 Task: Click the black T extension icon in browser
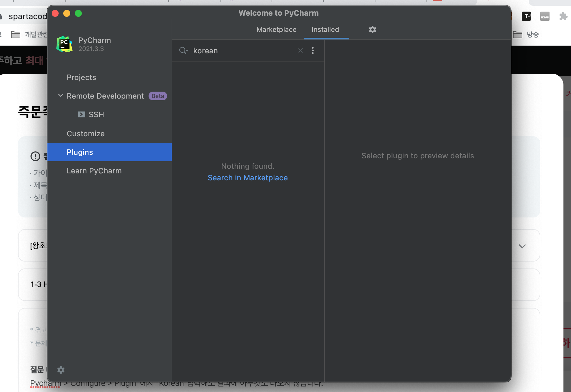click(x=526, y=16)
